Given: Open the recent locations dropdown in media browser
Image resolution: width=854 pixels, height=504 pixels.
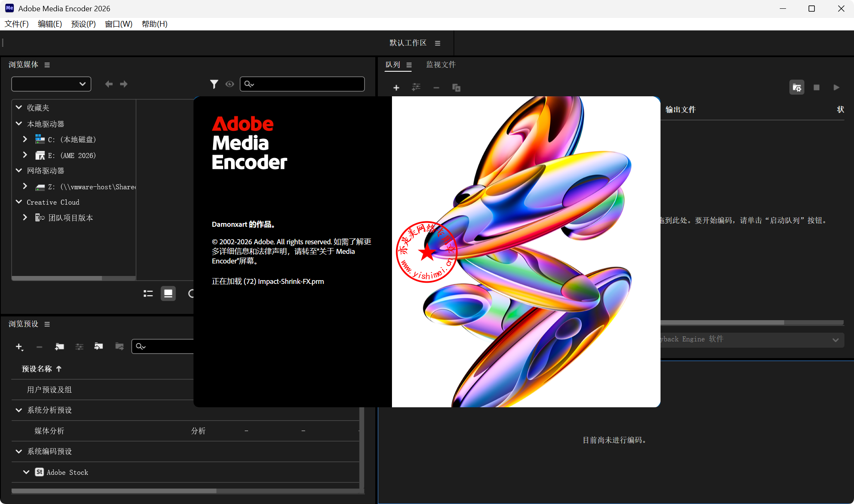Looking at the screenshot, I should click(51, 84).
